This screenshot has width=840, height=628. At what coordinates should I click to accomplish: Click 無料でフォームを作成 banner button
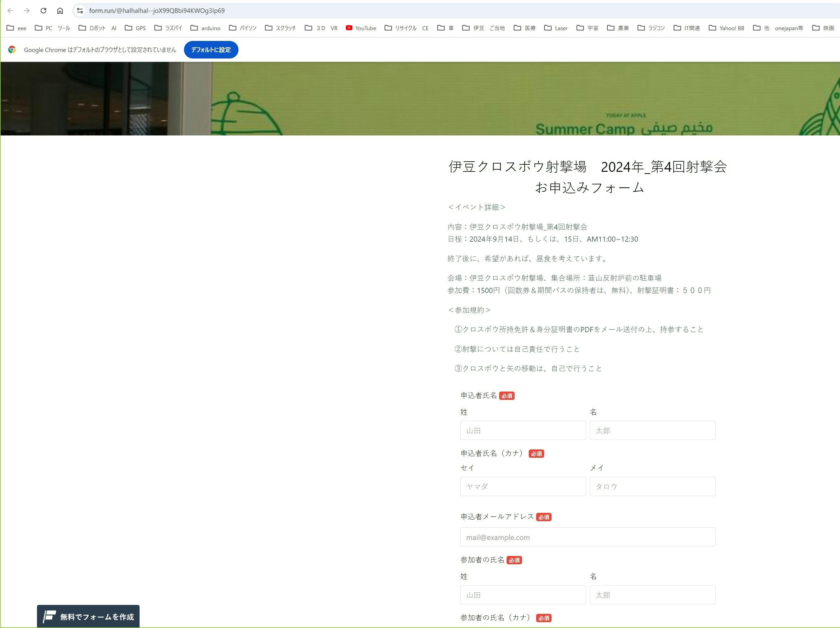(x=88, y=617)
